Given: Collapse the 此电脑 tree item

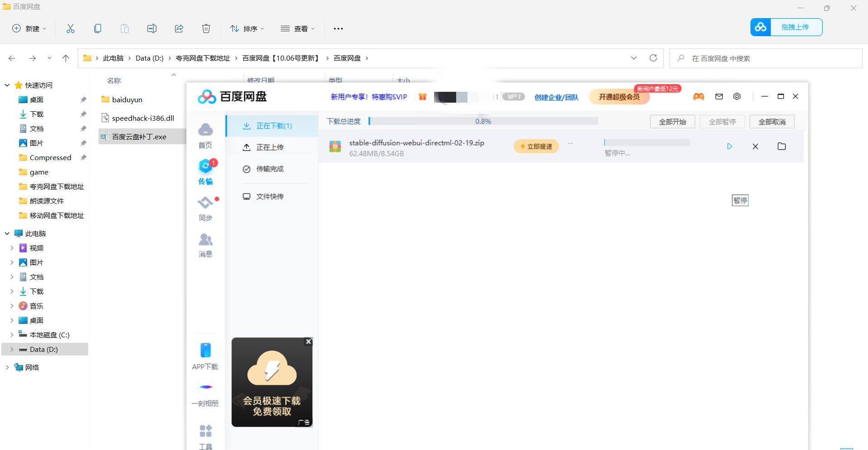Looking at the screenshot, I should (6, 233).
